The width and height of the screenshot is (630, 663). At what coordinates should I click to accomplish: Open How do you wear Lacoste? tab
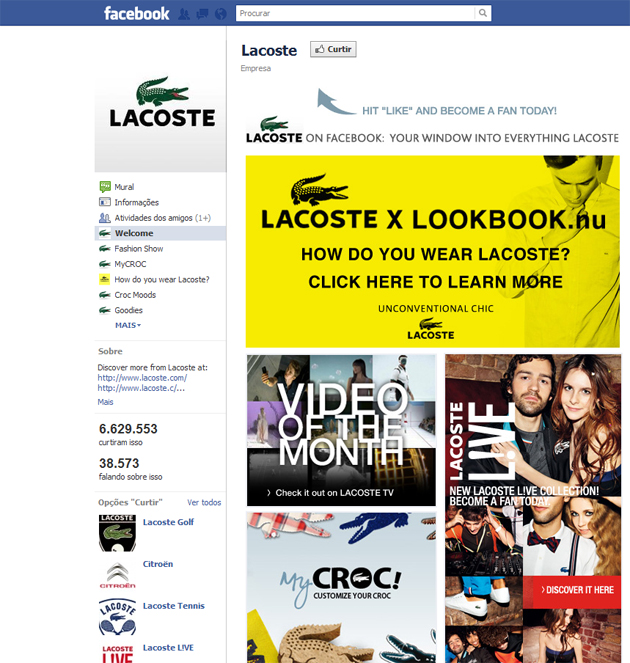(161, 279)
